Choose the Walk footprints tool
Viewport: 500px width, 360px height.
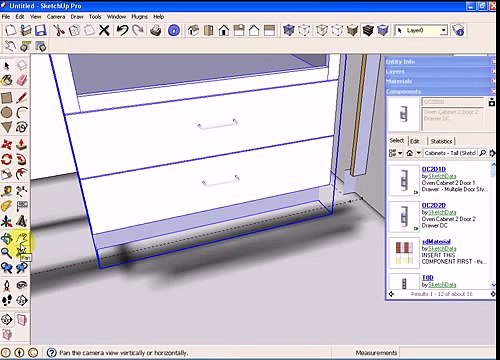tap(7, 300)
